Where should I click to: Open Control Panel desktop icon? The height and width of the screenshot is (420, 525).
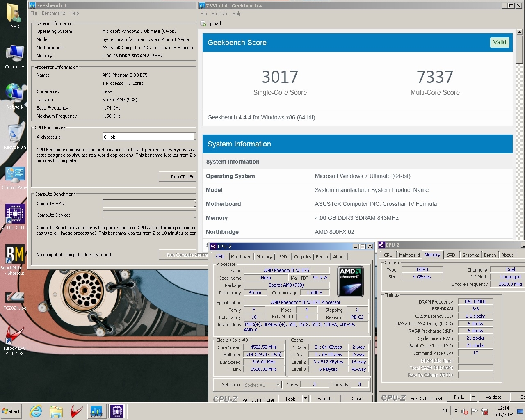pos(15,177)
